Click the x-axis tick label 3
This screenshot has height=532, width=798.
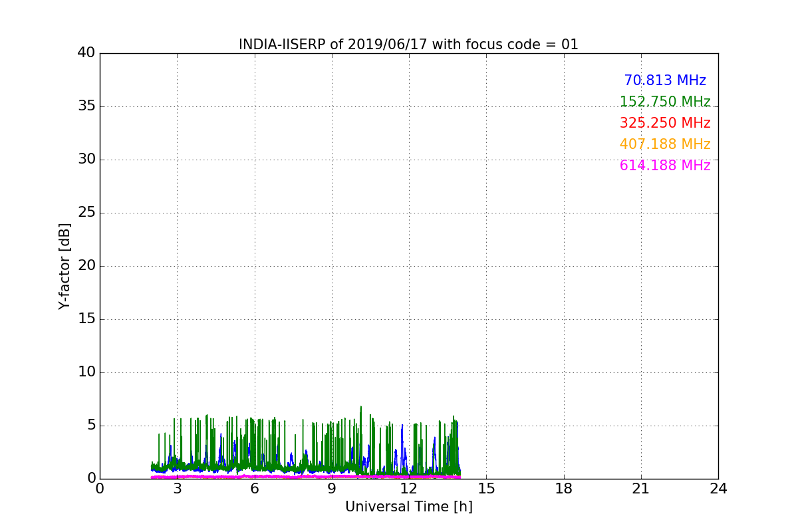coord(177,489)
